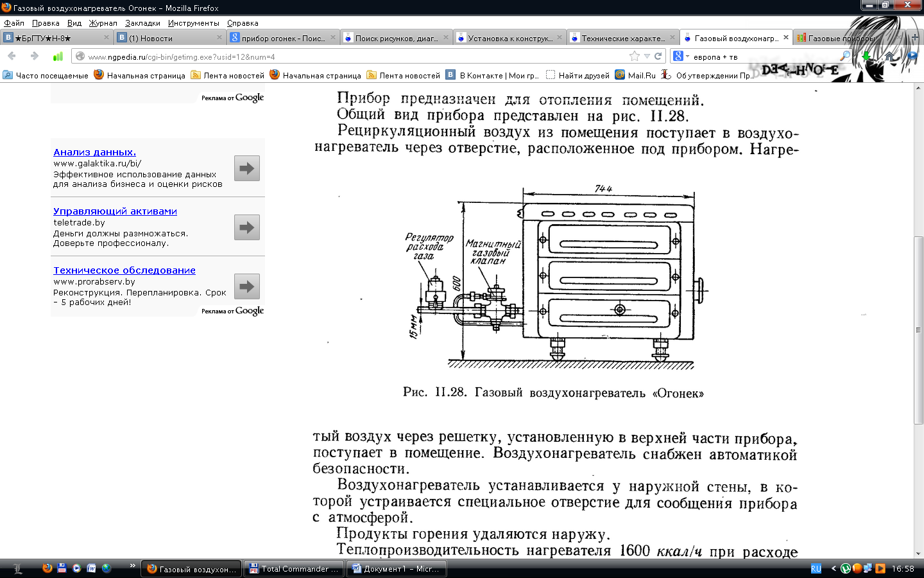The height and width of the screenshot is (578, 924).
Task: Click the arrow button beside 'Техническое обследование'
Action: (247, 286)
